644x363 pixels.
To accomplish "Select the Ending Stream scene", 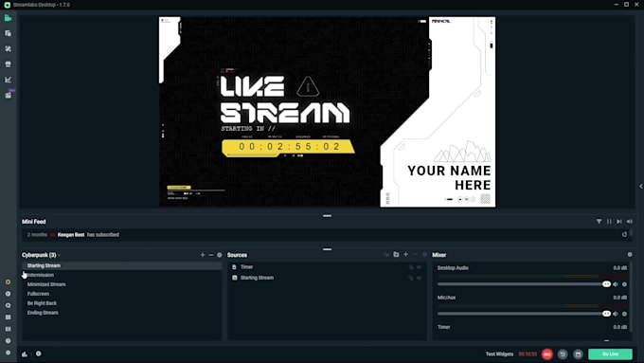I will [x=122, y=313].
